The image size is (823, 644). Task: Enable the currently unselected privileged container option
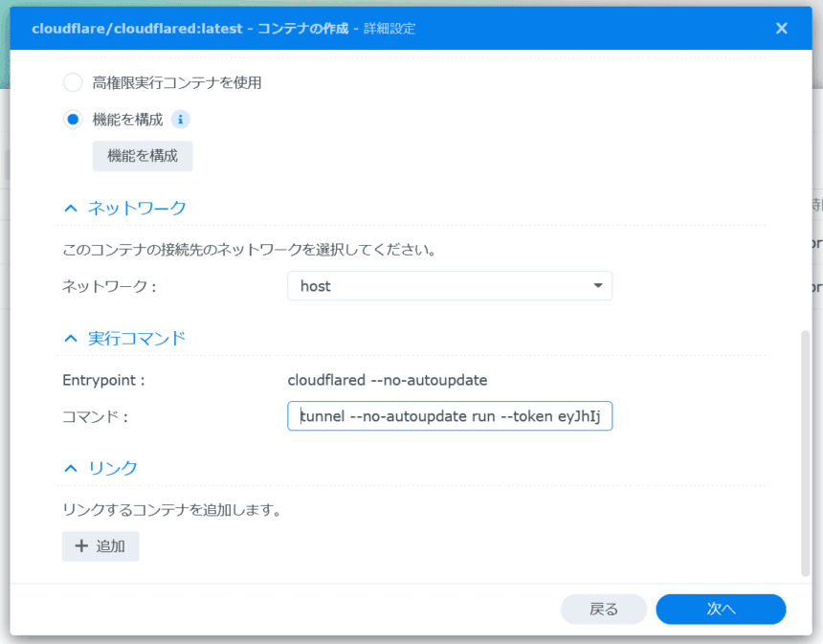tap(72, 82)
